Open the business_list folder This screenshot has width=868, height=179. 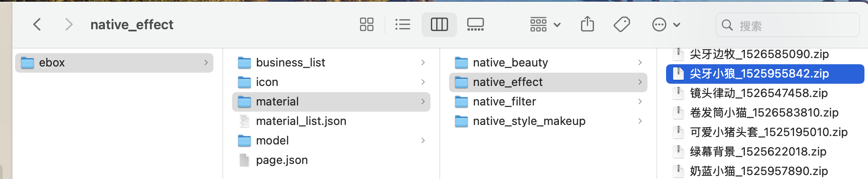pos(290,63)
